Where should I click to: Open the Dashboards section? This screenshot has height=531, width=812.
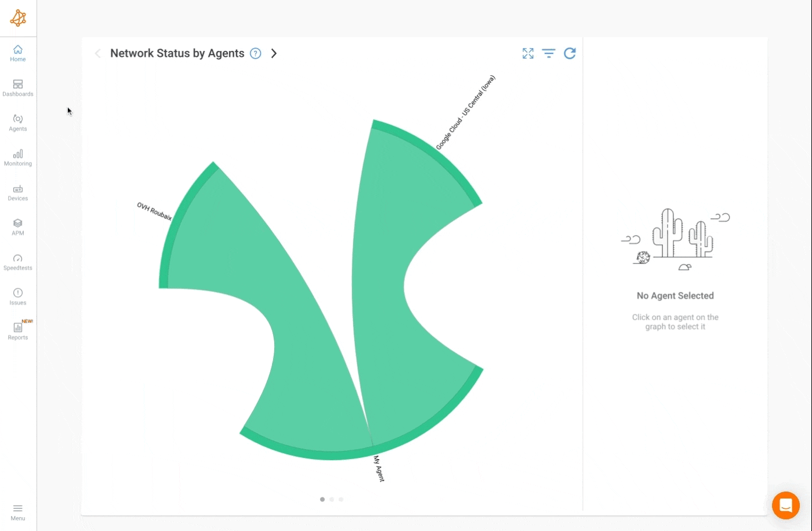click(x=18, y=88)
